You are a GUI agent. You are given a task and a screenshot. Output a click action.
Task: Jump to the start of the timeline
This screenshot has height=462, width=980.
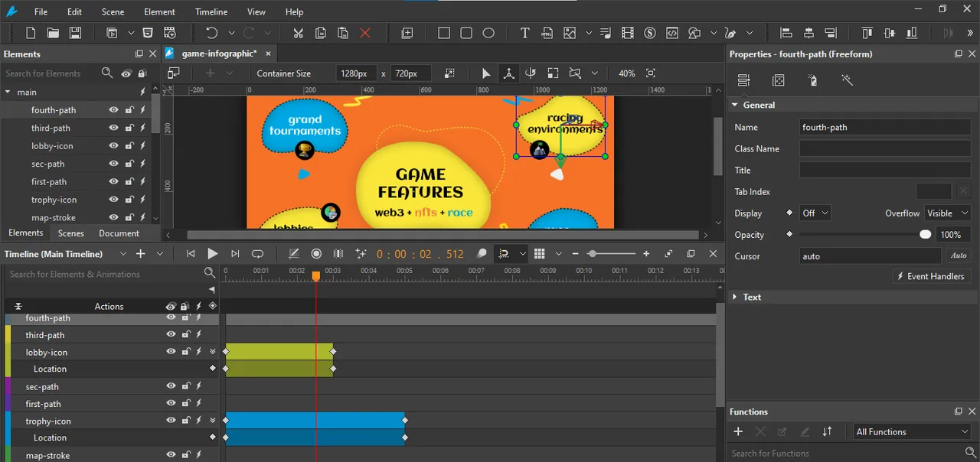[x=191, y=254]
